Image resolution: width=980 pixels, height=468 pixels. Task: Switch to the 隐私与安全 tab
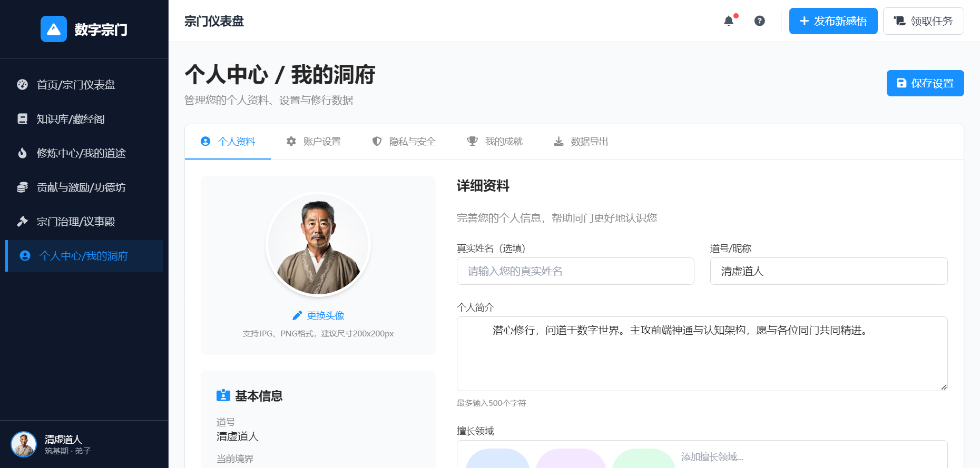[x=404, y=142]
